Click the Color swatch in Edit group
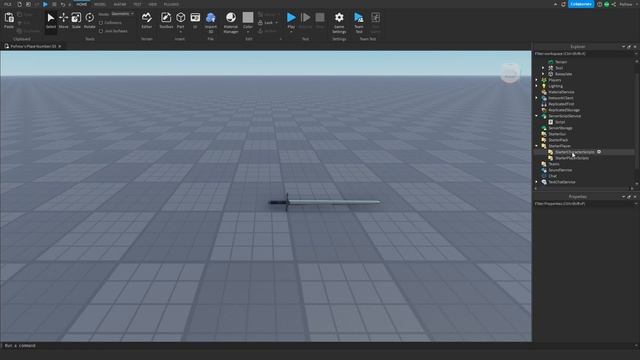Image resolution: width=640 pixels, height=360 pixels. [x=248, y=18]
